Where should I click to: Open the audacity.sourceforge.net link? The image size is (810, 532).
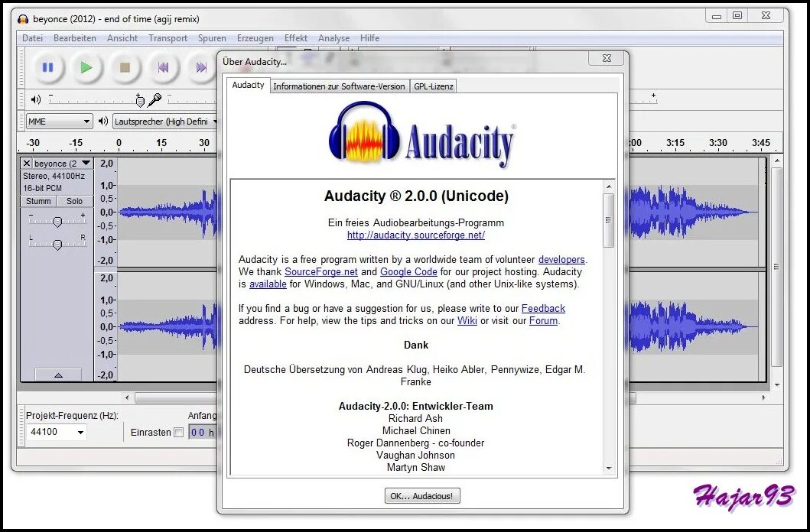(x=416, y=235)
